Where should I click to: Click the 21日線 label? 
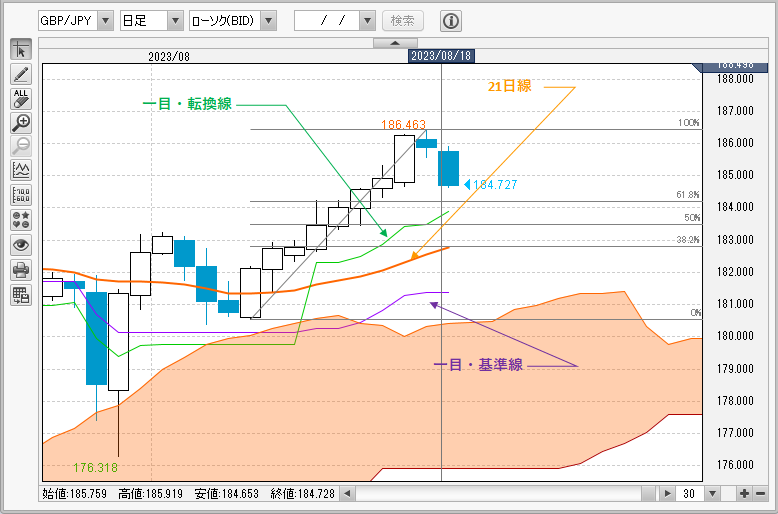point(510,86)
